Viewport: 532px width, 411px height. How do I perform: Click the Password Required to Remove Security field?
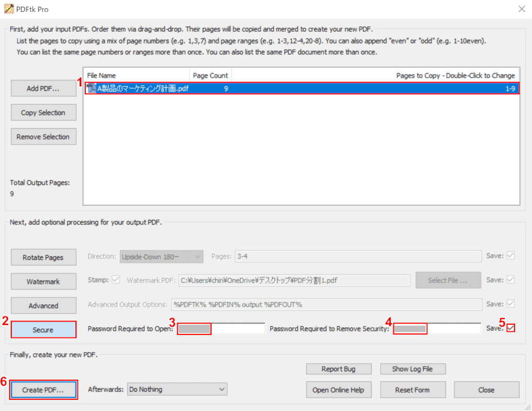tap(437, 328)
